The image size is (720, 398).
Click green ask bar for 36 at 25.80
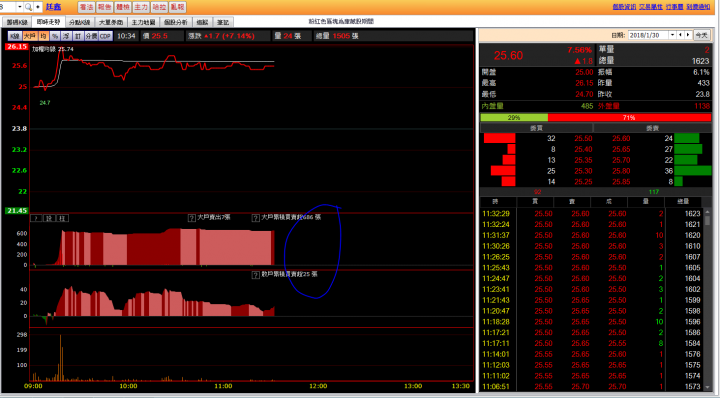point(692,171)
